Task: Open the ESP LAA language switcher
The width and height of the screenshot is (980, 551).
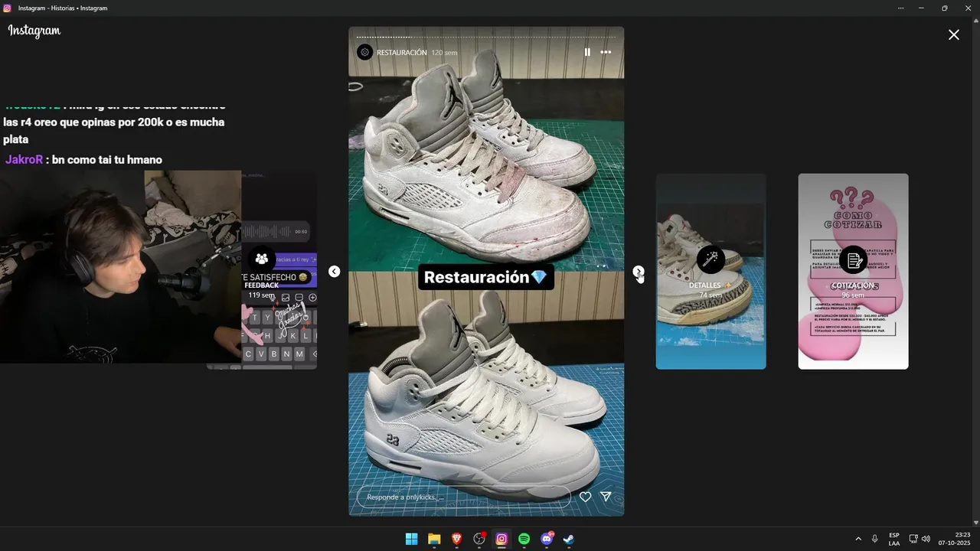Action: (x=894, y=539)
